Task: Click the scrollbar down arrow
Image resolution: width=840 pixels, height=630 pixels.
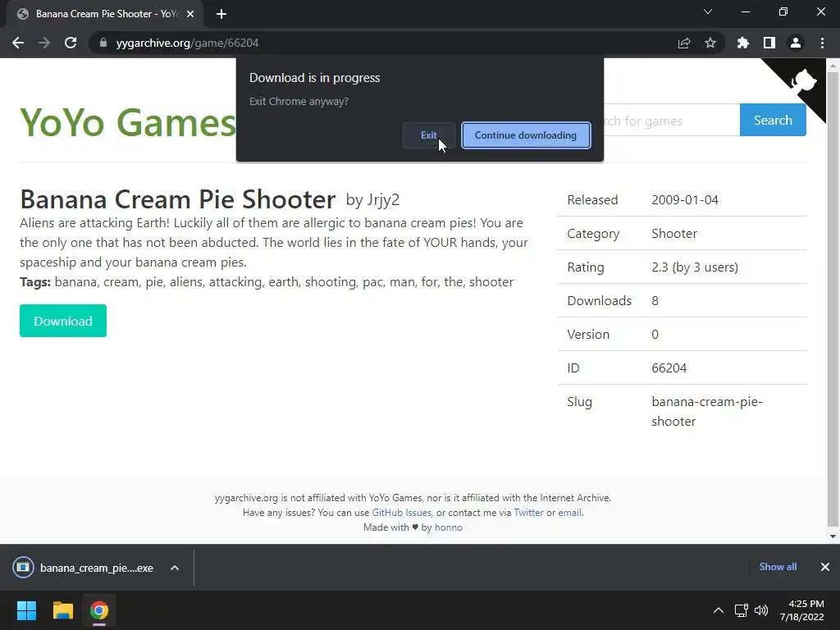Action: coord(833,536)
